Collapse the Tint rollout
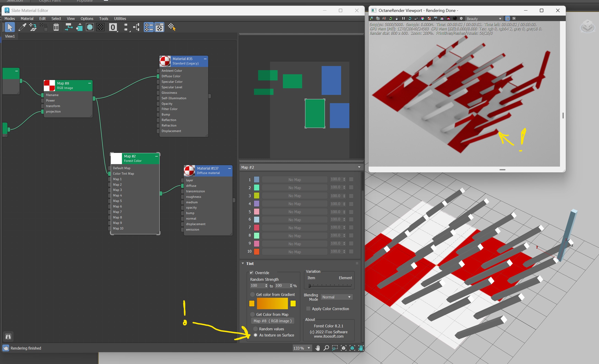This screenshot has height=364, width=599. (243, 263)
